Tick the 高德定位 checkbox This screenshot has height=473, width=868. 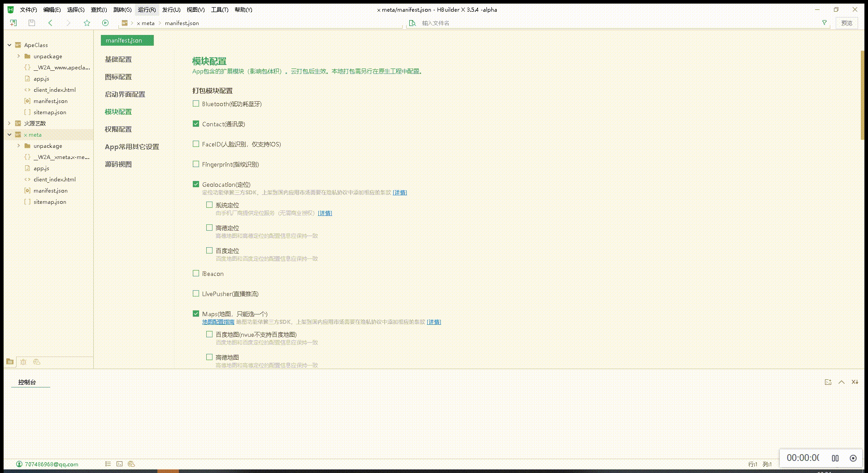pos(209,228)
